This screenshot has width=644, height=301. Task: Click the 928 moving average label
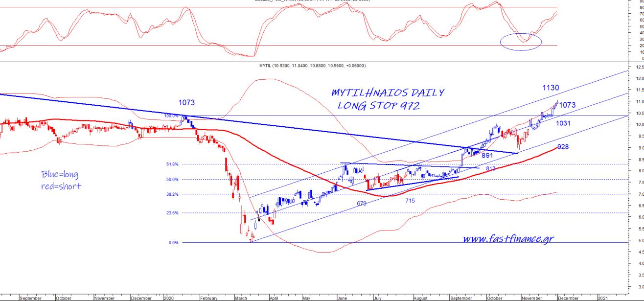pos(564,147)
